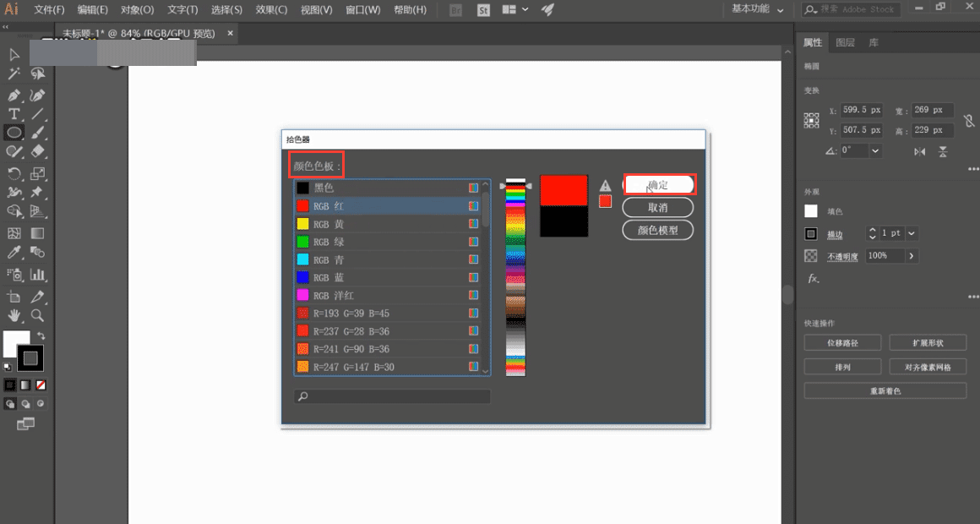This screenshot has height=524, width=980.
Task: Open the rotation angle dropdown
Action: [875, 150]
